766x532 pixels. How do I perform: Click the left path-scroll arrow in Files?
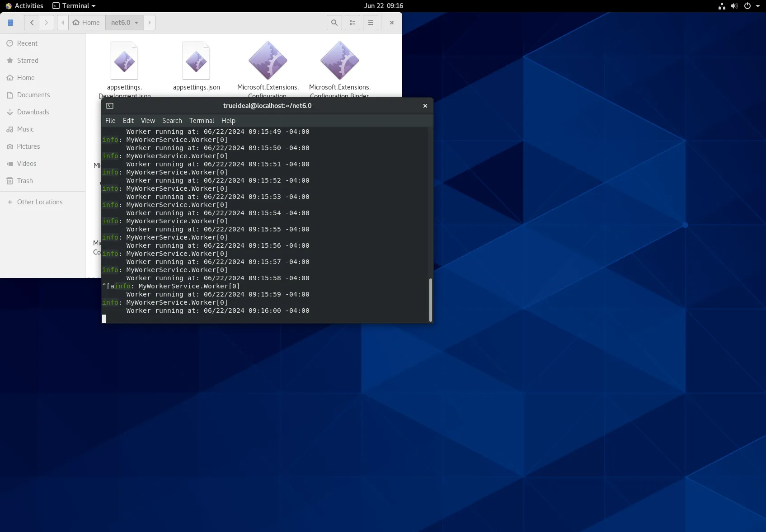tap(63, 23)
